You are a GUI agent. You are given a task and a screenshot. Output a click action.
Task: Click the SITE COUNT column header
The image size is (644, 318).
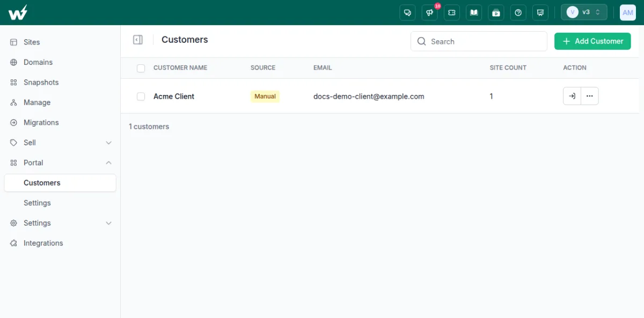click(508, 68)
